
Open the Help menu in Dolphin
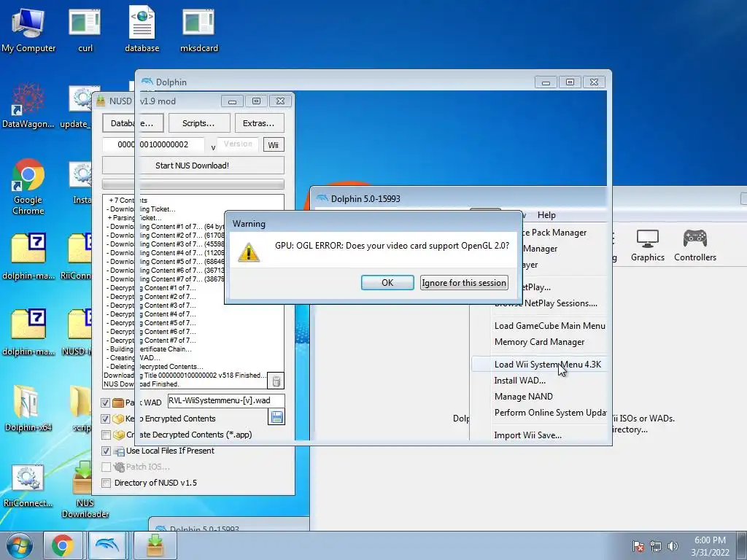tap(546, 215)
